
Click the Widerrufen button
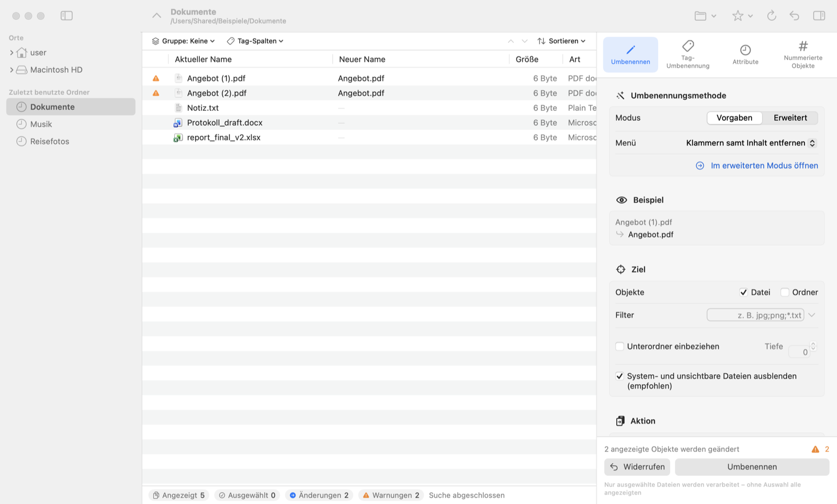point(638,467)
